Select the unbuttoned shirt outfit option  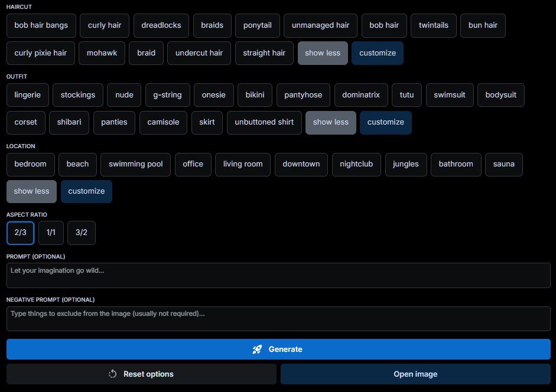264,123
